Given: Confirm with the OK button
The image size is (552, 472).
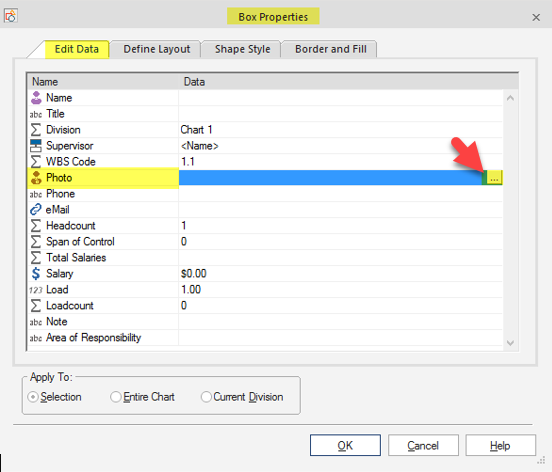Looking at the screenshot, I should coord(345,445).
